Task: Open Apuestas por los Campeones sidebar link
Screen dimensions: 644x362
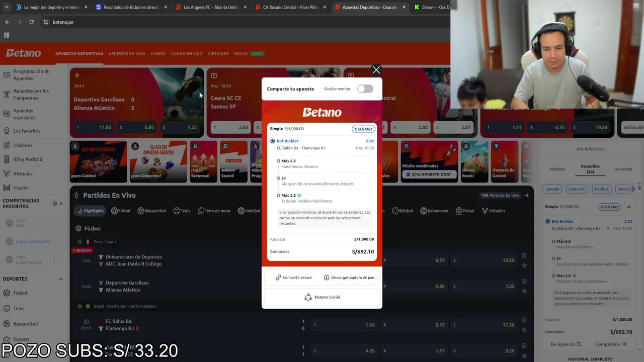Action: tap(31, 95)
